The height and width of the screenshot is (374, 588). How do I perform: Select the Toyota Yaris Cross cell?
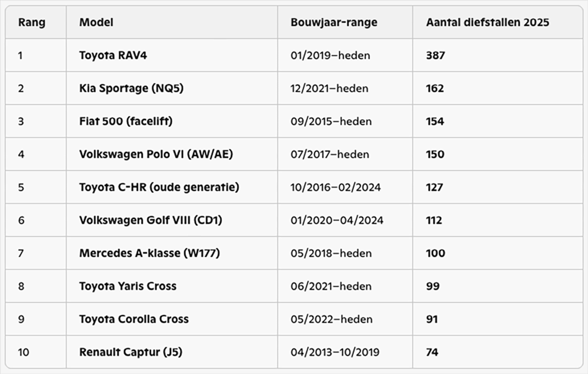point(128,286)
